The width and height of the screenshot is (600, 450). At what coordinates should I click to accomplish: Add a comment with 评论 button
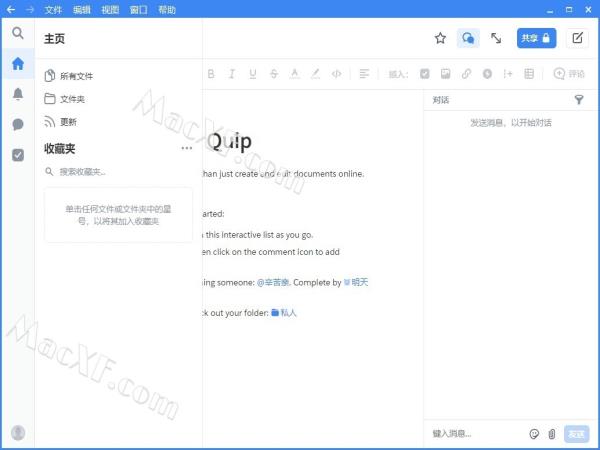tap(569, 74)
